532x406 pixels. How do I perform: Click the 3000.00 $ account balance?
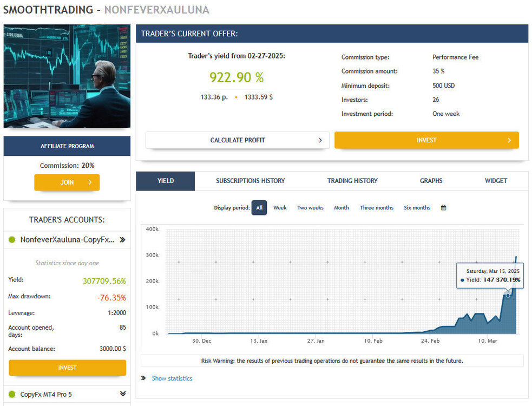[x=113, y=349]
